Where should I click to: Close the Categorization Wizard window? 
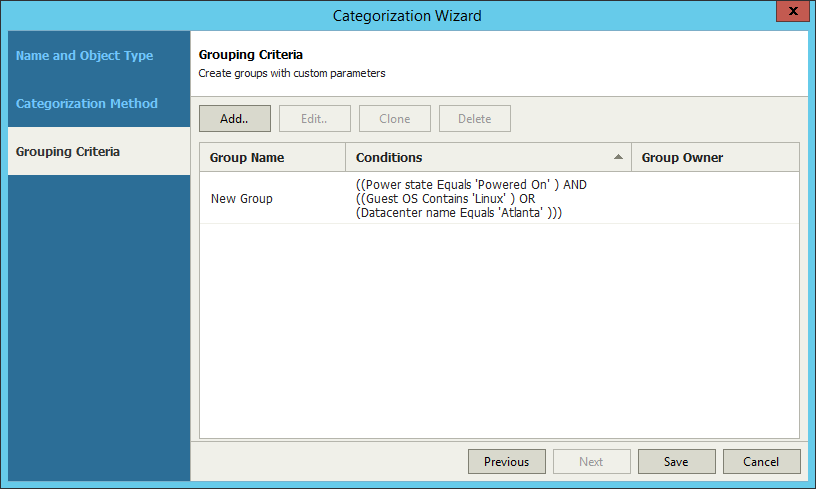tap(793, 11)
